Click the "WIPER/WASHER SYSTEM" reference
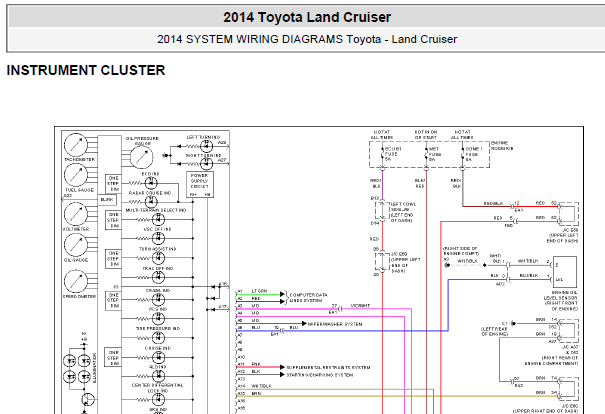 coord(335,324)
